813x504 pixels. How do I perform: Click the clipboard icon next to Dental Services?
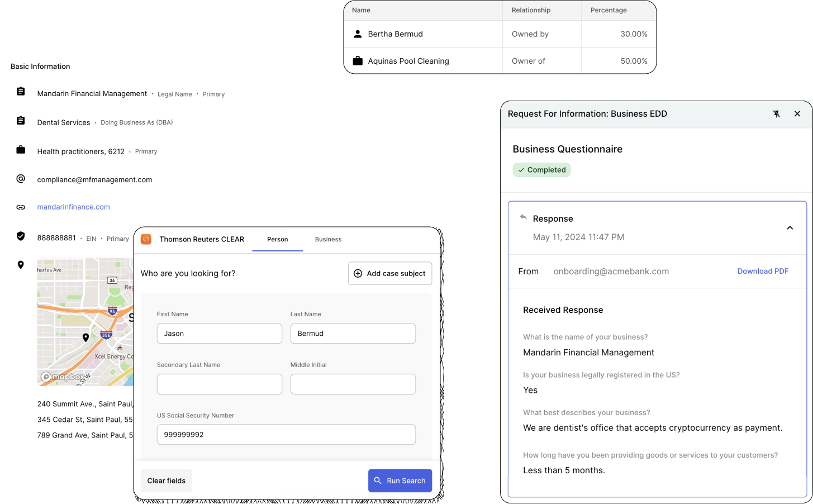tap(21, 121)
